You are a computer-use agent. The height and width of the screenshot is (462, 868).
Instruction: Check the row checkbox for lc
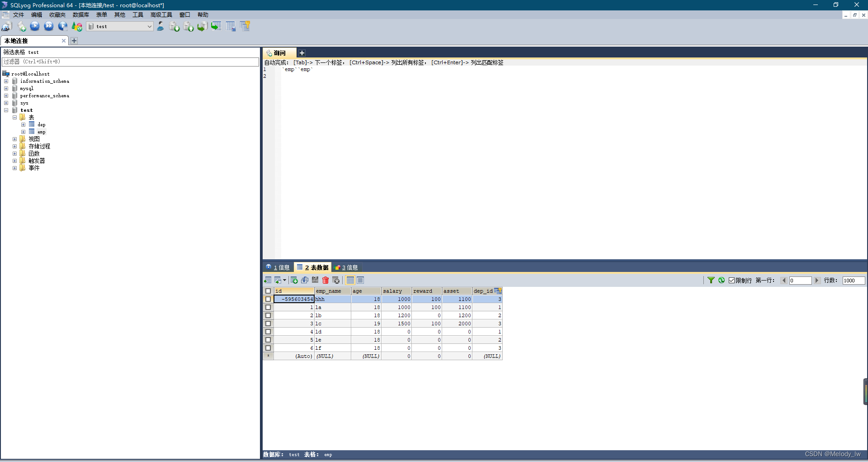click(x=268, y=324)
